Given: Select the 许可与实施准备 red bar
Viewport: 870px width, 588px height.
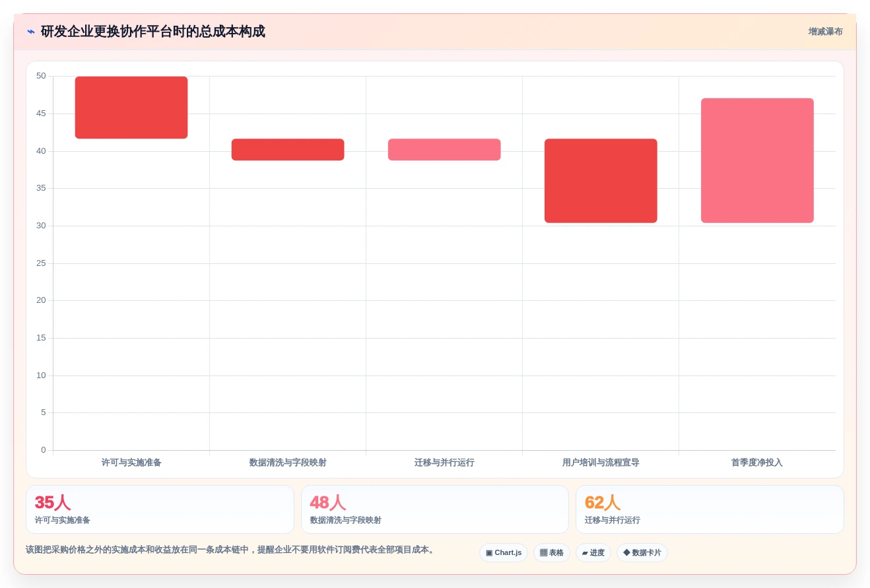Looking at the screenshot, I should (x=131, y=108).
